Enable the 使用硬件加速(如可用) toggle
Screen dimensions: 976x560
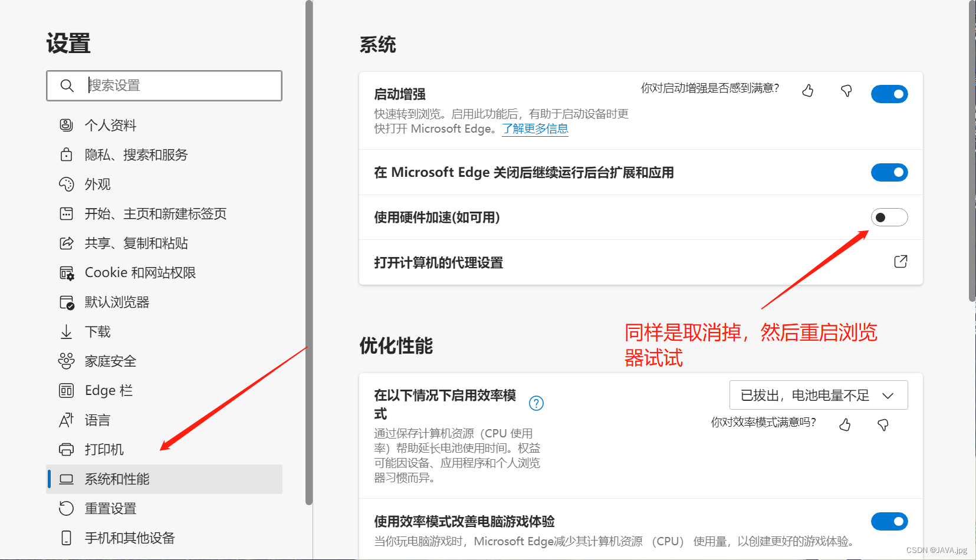[889, 218]
